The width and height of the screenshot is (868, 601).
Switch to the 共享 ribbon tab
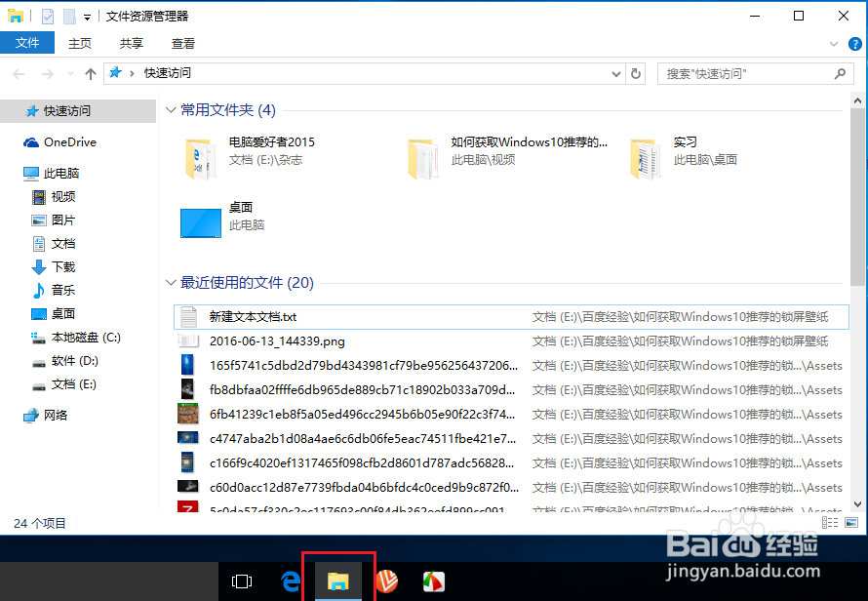point(131,43)
